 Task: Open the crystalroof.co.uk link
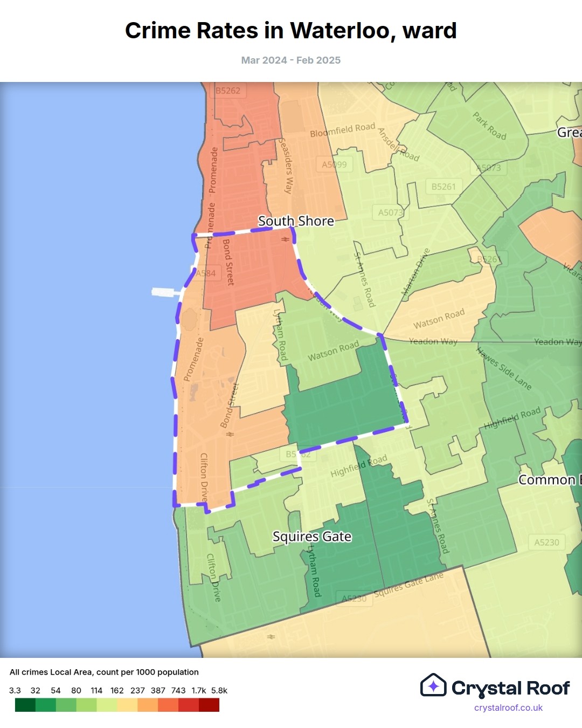point(508,708)
